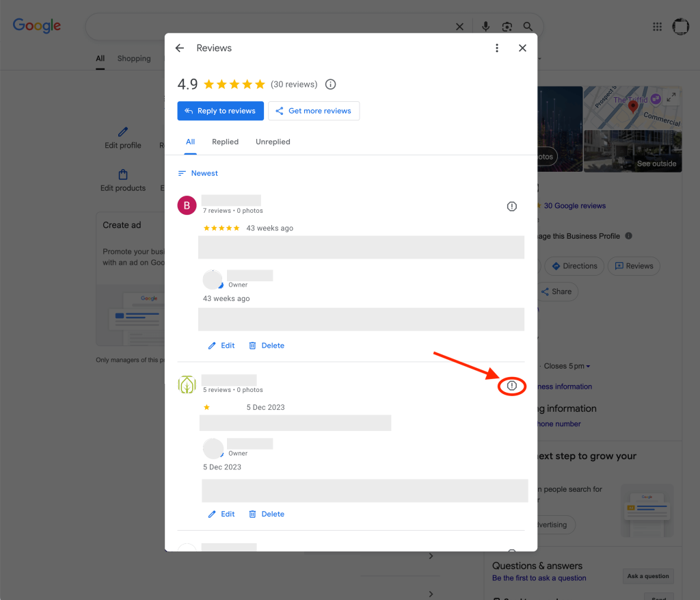Click the rating info icon beside 30 reviews
The image size is (700, 600).
point(331,84)
